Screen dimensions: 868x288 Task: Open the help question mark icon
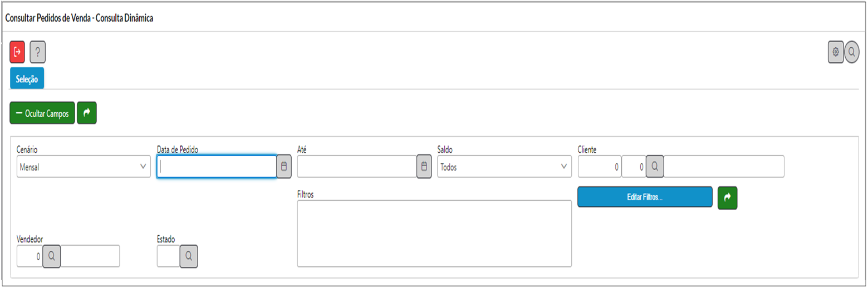pos(37,52)
